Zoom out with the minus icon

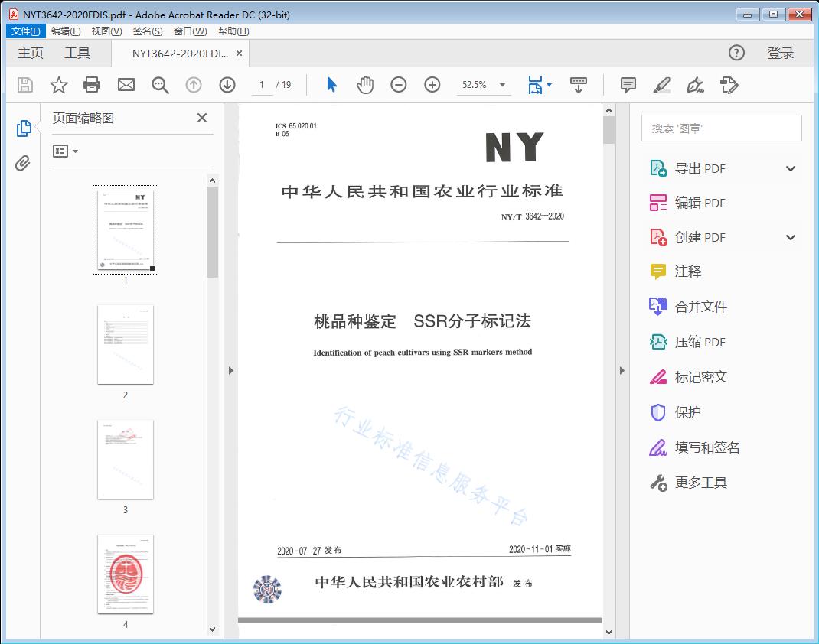[x=399, y=85]
